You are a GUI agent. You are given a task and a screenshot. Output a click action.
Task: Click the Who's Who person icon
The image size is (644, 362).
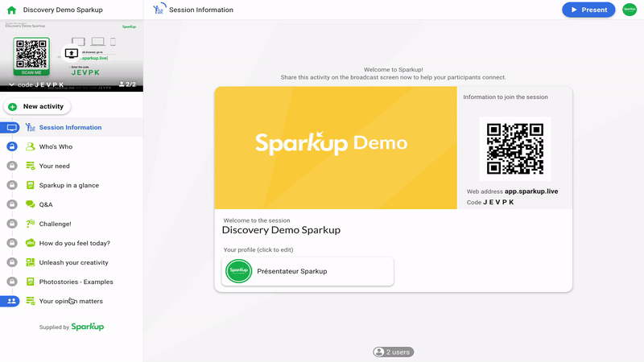tap(31, 146)
